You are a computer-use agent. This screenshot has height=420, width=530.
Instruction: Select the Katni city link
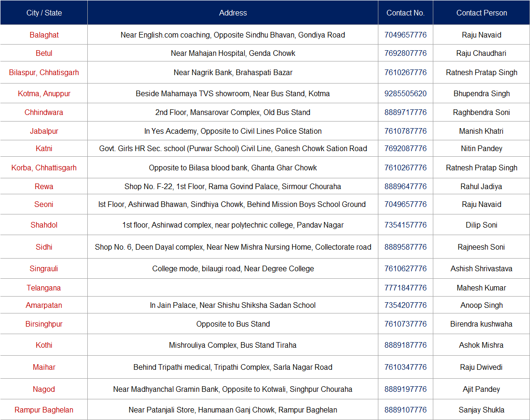tap(44, 149)
